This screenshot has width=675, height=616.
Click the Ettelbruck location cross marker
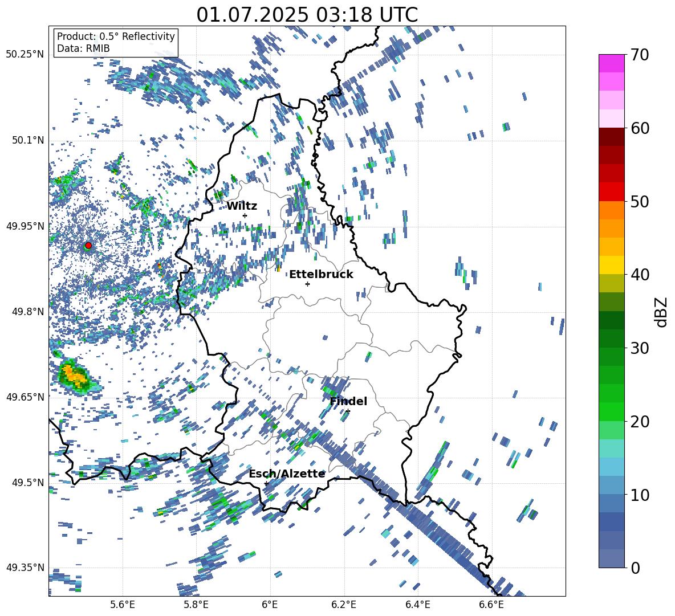(x=307, y=284)
